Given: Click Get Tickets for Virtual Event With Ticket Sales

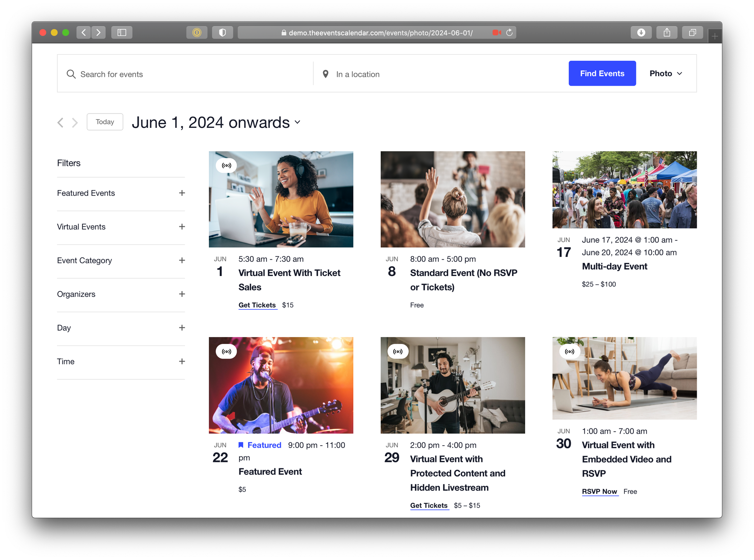Looking at the screenshot, I should click(x=257, y=305).
